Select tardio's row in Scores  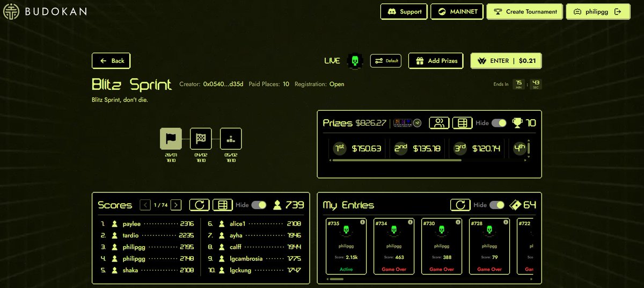[x=147, y=235]
